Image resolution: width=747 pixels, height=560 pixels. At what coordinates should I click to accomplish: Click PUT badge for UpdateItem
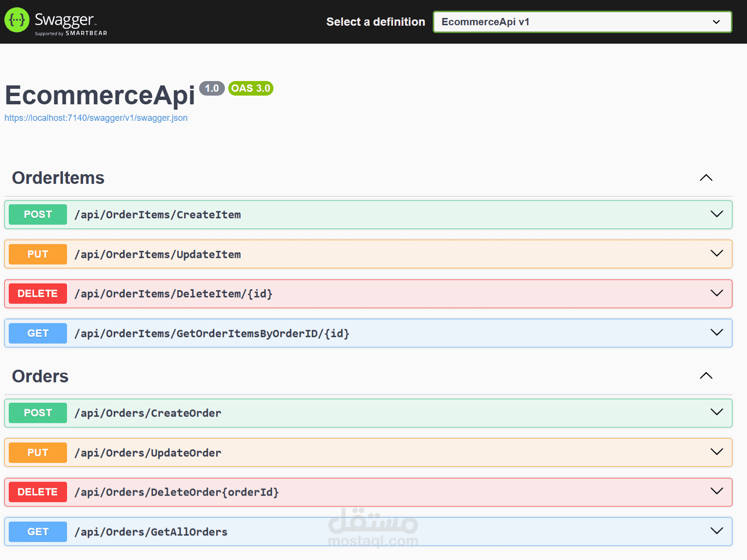tap(38, 254)
